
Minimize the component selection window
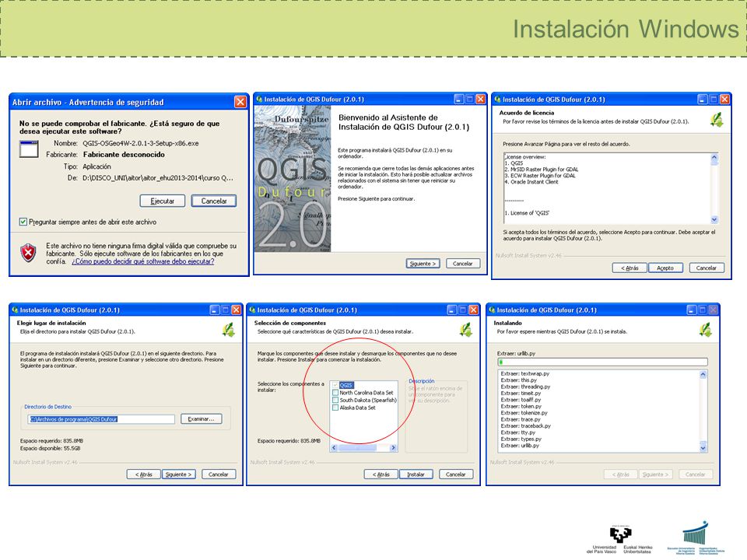452,310
